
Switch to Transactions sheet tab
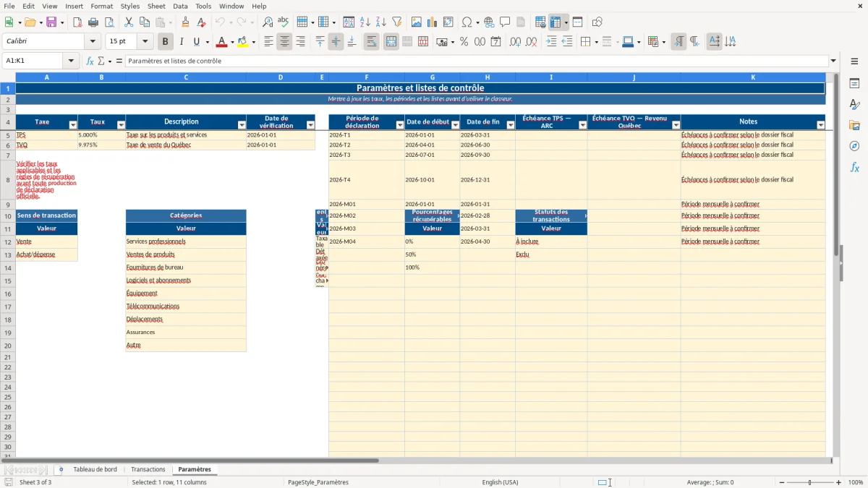tap(148, 469)
